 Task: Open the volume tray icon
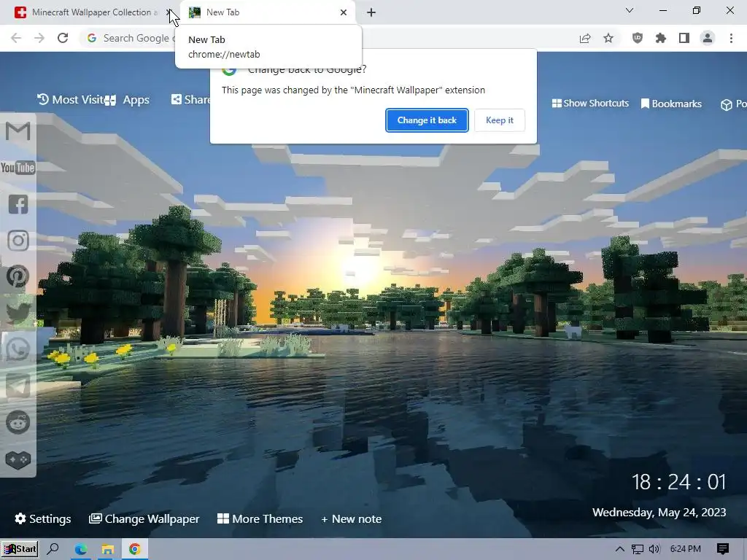pos(654,549)
